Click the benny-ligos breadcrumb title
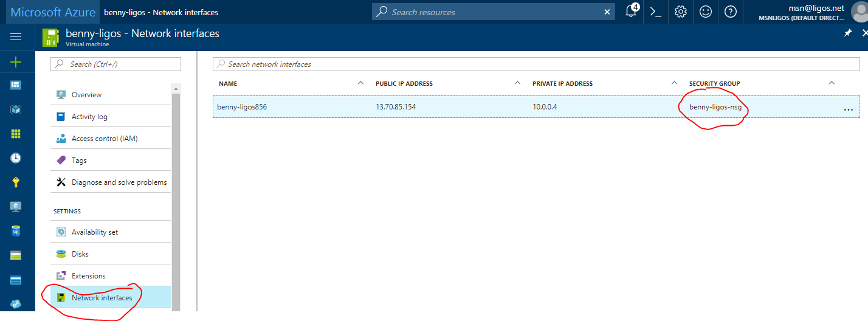 (161, 12)
